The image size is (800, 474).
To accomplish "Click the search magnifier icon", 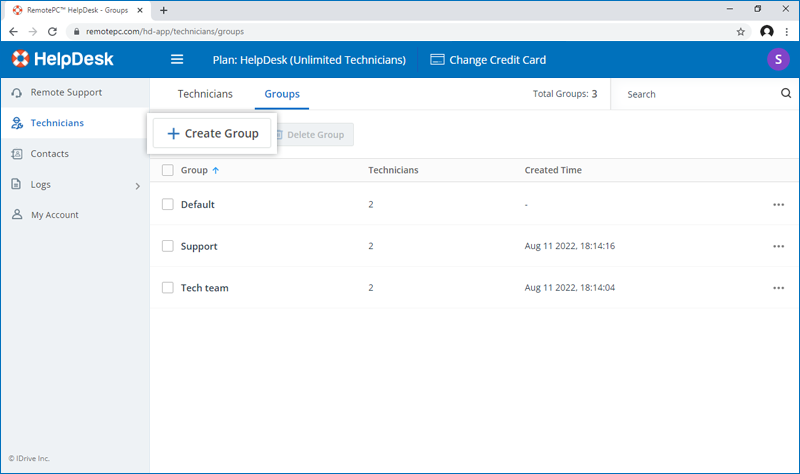I will point(785,94).
